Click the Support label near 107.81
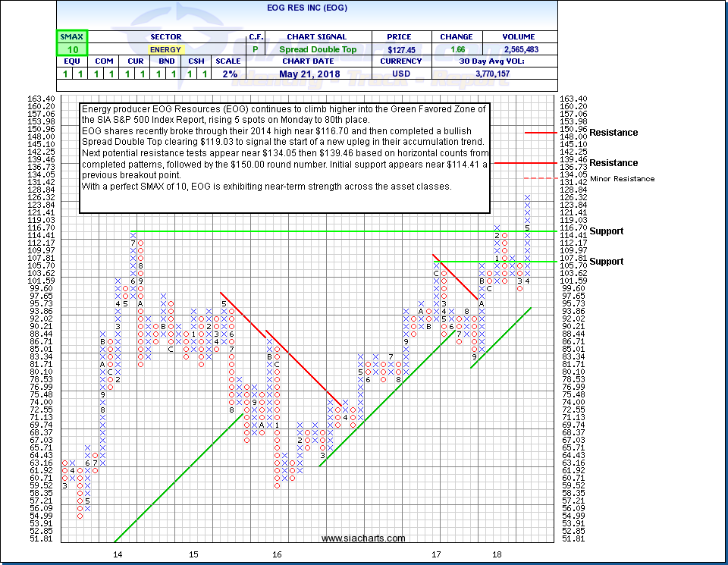Viewport: 728px width, 565px height. coord(607,262)
